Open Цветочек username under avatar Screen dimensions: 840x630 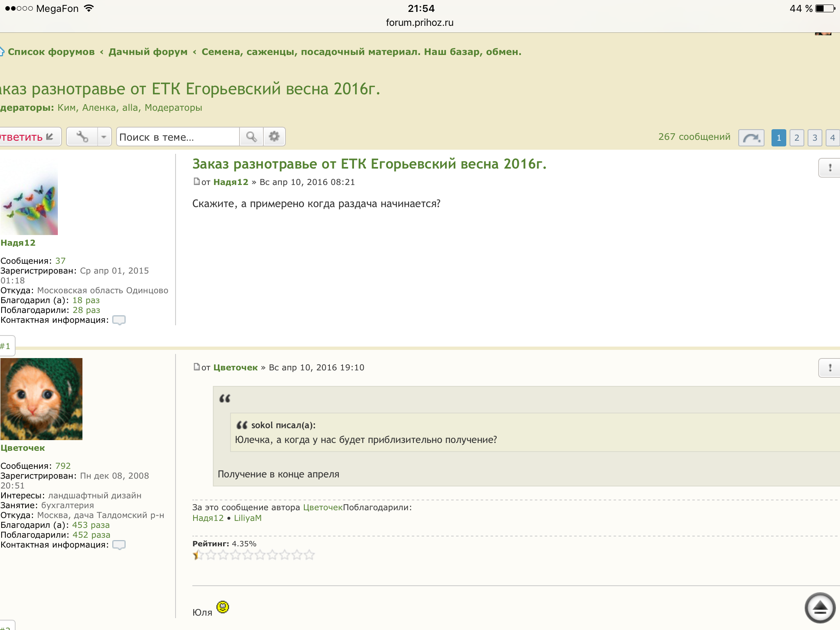pos(23,448)
